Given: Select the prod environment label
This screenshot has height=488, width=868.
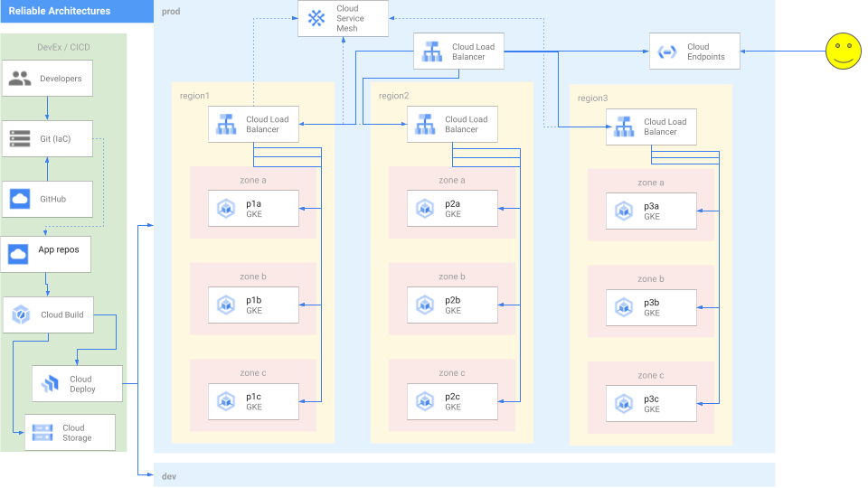Looking at the screenshot, I should click(171, 12).
